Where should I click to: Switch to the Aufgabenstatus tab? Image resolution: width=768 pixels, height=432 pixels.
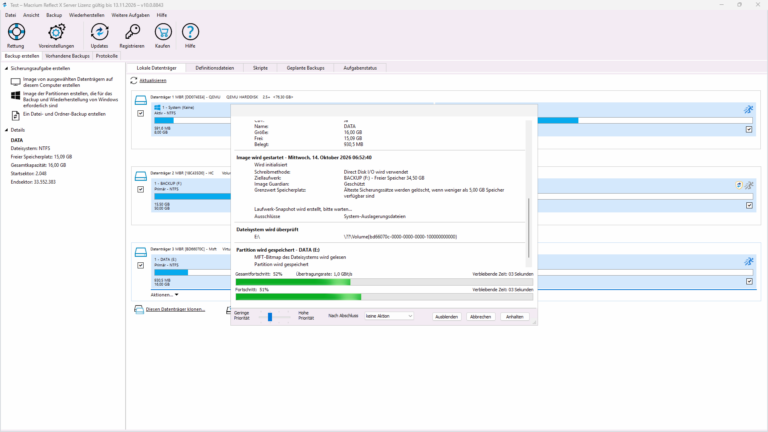click(x=360, y=68)
